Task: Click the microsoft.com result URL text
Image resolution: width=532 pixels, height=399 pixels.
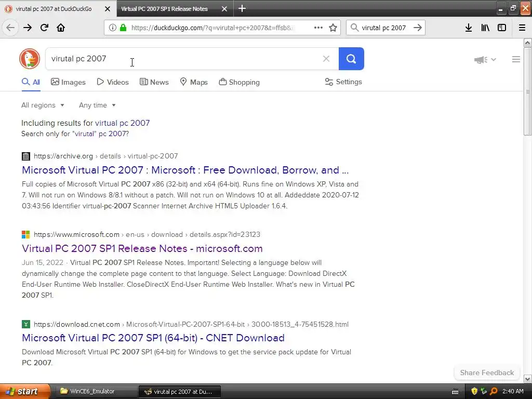Action: pyautogui.click(x=147, y=234)
